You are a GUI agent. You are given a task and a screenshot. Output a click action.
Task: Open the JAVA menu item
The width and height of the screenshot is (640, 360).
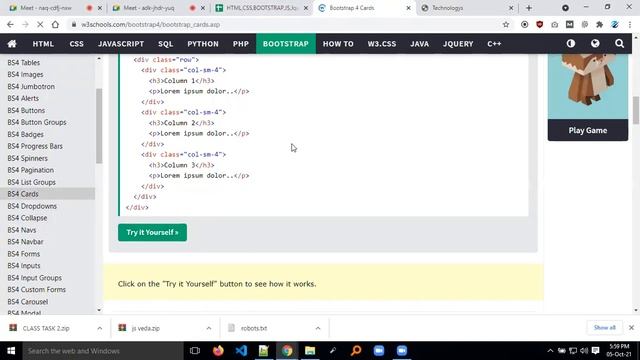pos(420,44)
